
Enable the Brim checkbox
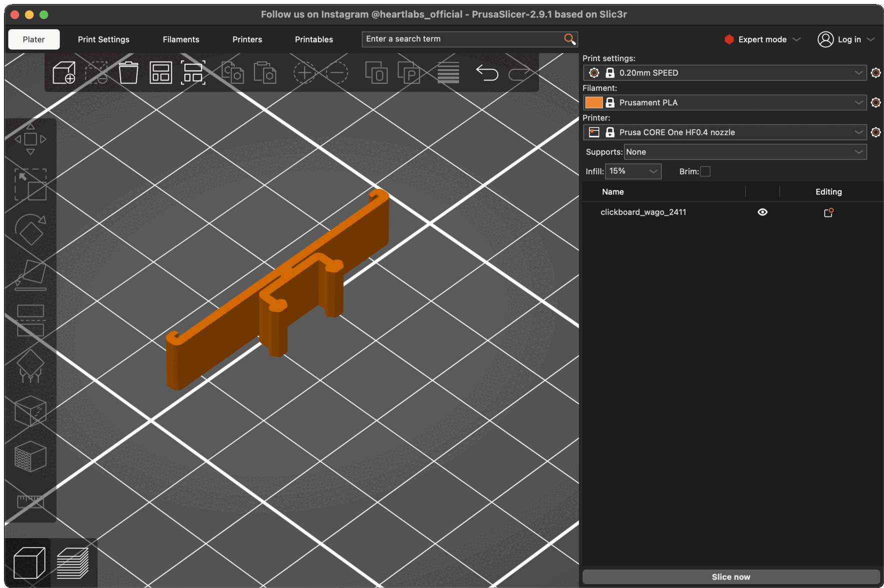coord(705,171)
